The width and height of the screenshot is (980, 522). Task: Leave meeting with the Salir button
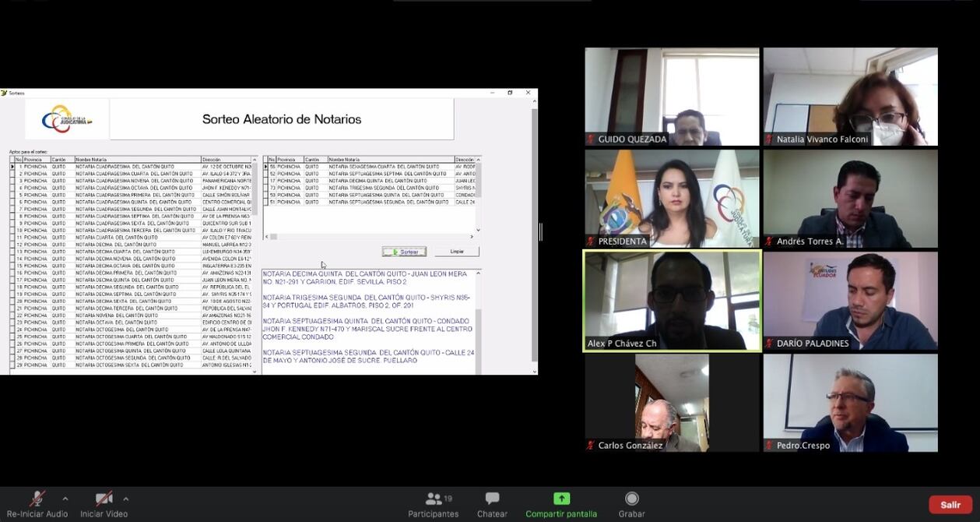(950, 505)
